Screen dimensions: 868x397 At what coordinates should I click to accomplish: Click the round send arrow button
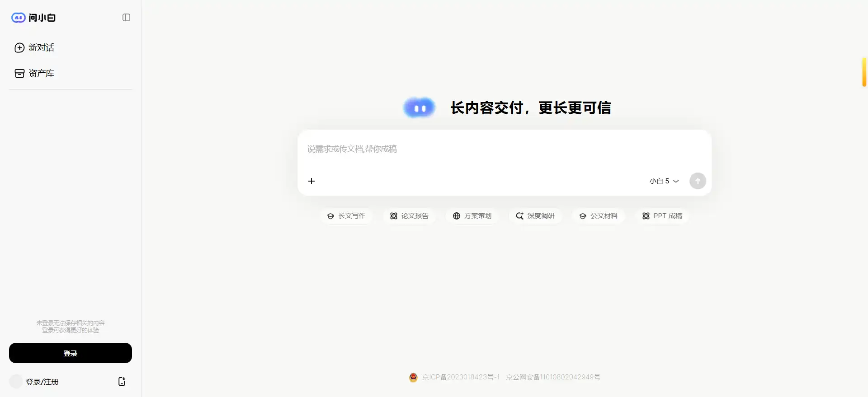pyautogui.click(x=698, y=181)
